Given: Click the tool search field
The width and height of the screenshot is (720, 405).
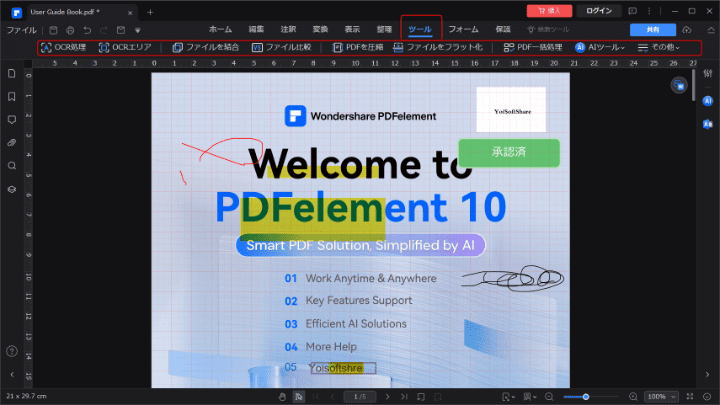Looking at the screenshot, I should (549, 29).
